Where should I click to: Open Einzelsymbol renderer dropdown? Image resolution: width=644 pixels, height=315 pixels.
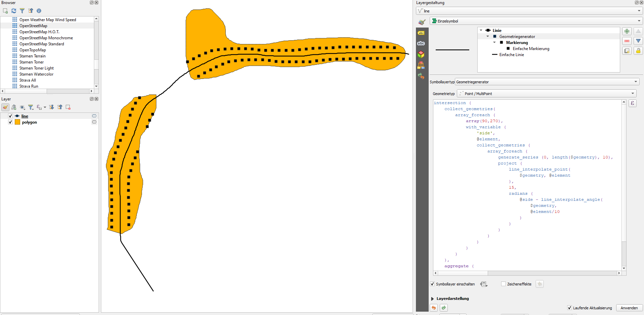536,21
